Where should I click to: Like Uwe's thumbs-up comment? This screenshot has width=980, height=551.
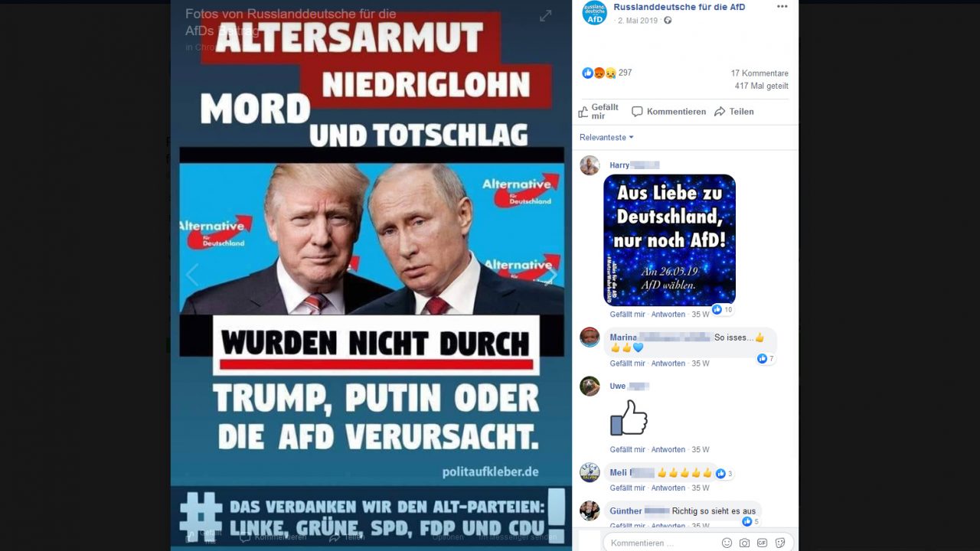click(627, 449)
